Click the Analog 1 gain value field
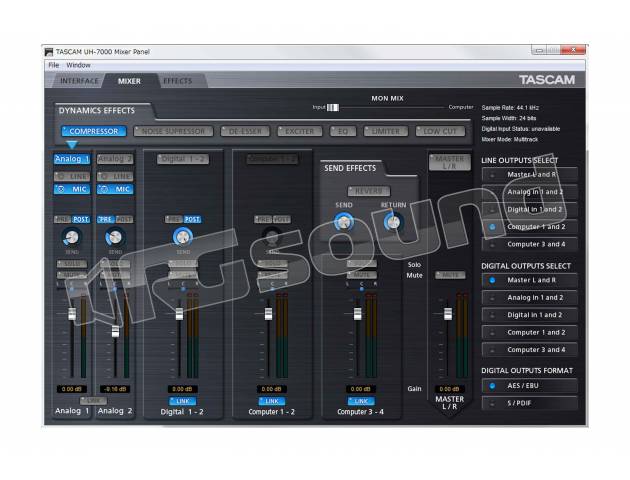 72,389
